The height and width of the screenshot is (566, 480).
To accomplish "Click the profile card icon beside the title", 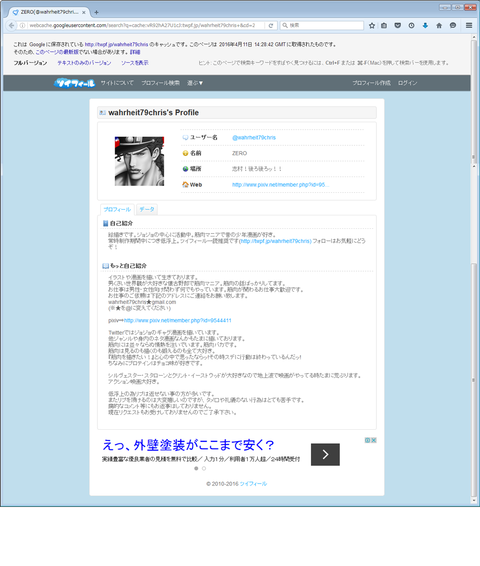I will coord(102,113).
